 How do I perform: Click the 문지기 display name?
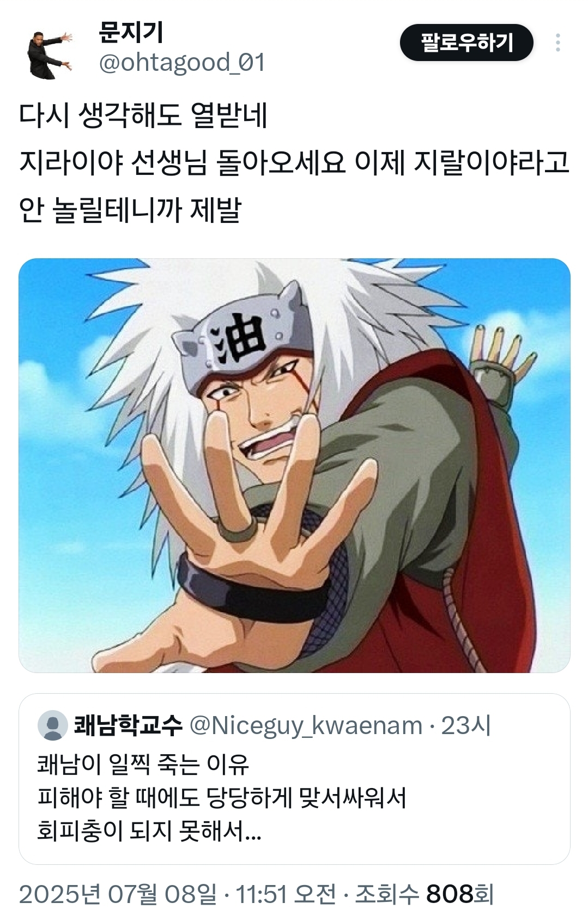[x=131, y=33]
